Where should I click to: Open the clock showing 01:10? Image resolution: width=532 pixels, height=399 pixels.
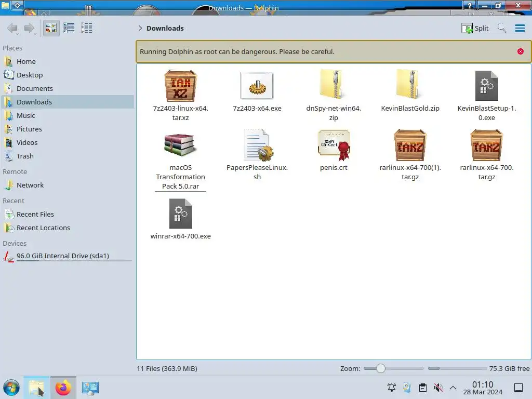click(x=483, y=388)
